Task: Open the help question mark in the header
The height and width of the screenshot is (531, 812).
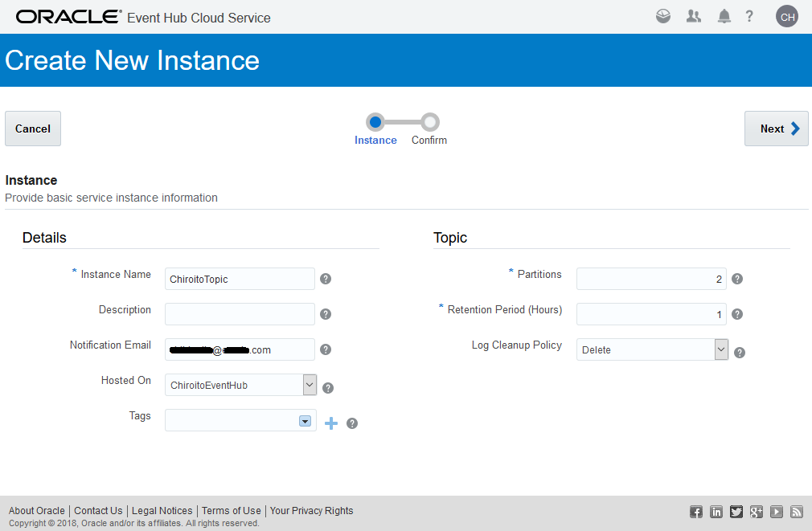Action: pyautogui.click(x=748, y=16)
